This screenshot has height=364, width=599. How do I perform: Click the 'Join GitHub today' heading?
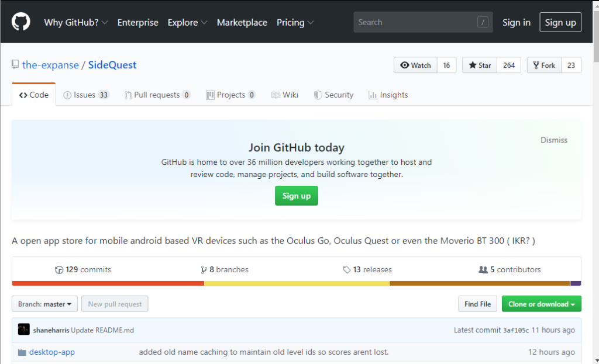297,148
